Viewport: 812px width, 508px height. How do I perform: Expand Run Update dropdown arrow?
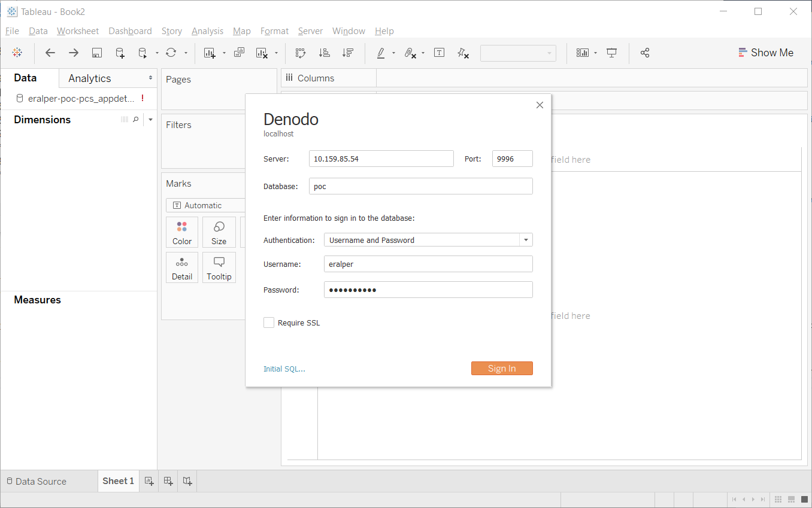[x=186, y=53]
